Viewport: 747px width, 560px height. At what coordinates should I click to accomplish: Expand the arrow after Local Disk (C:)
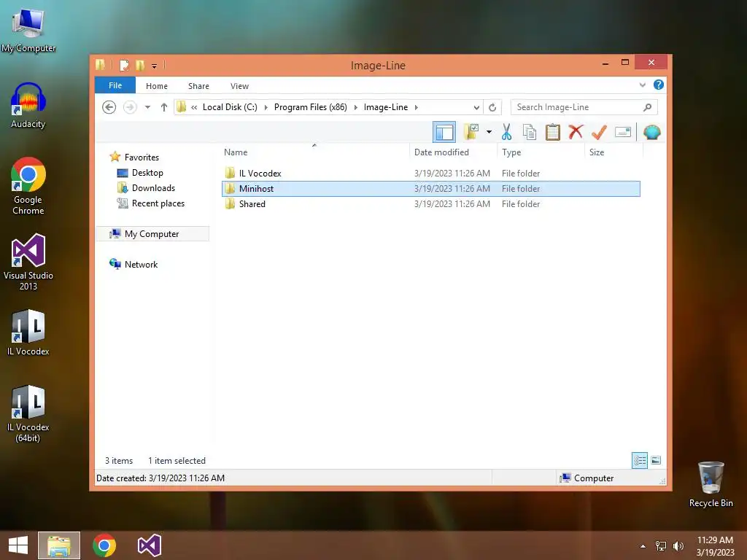coord(266,107)
